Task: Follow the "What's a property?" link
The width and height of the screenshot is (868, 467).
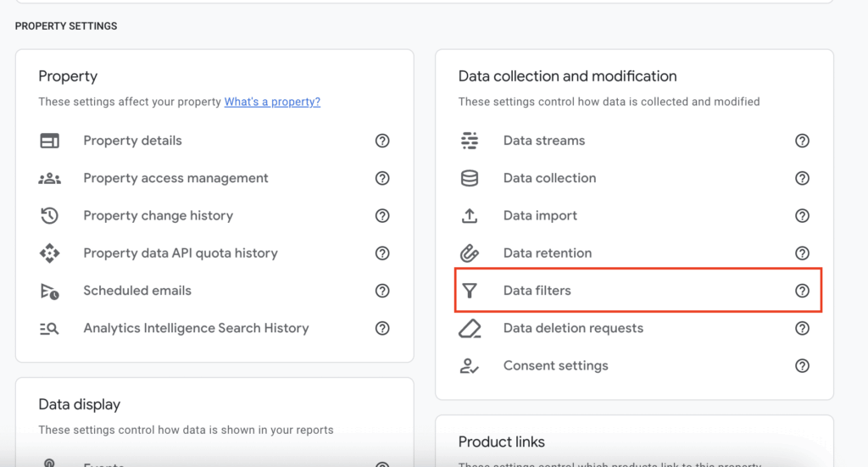Action: [272, 102]
